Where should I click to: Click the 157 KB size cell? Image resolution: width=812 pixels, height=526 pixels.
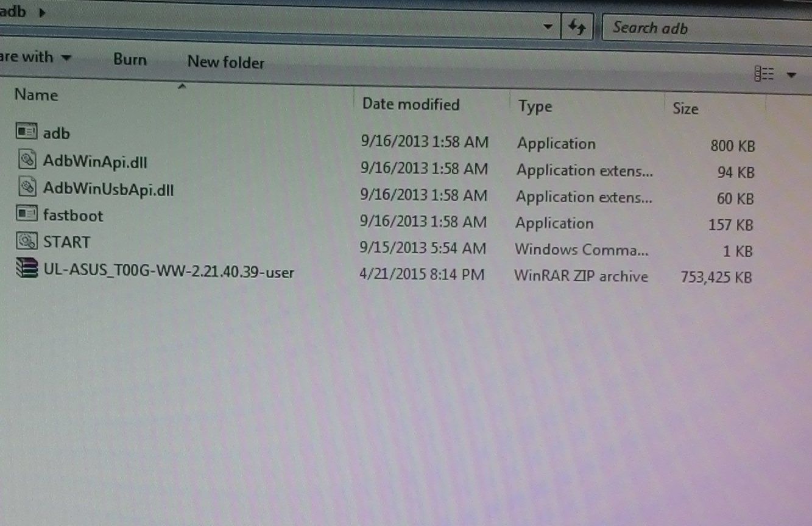tap(731, 225)
